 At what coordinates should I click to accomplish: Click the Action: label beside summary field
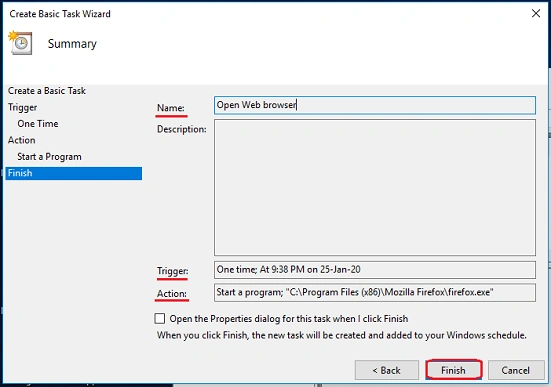tap(172, 294)
